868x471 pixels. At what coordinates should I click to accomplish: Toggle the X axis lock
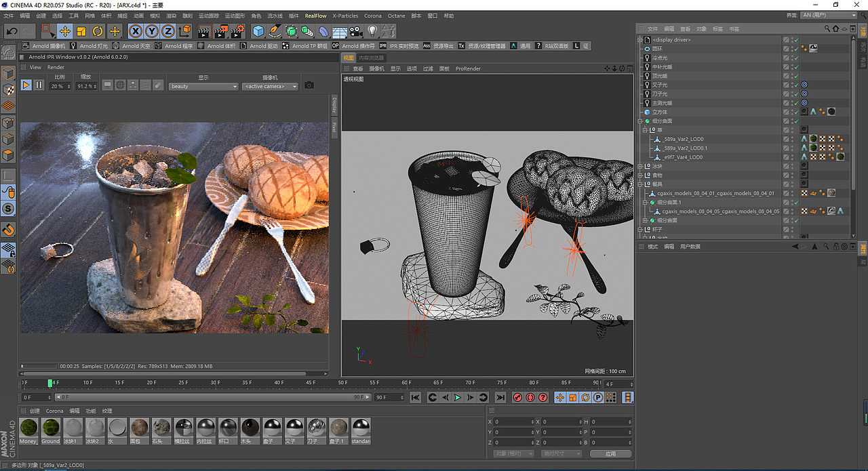click(136, 31)
